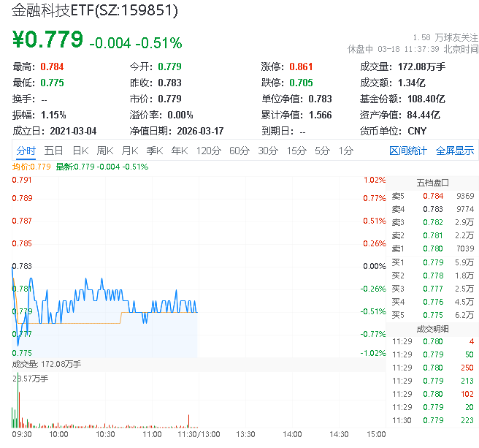Select the 分时 intraday chart tab
The height and width of the screenshot is (448, 479).
click(x=26, y=151)
